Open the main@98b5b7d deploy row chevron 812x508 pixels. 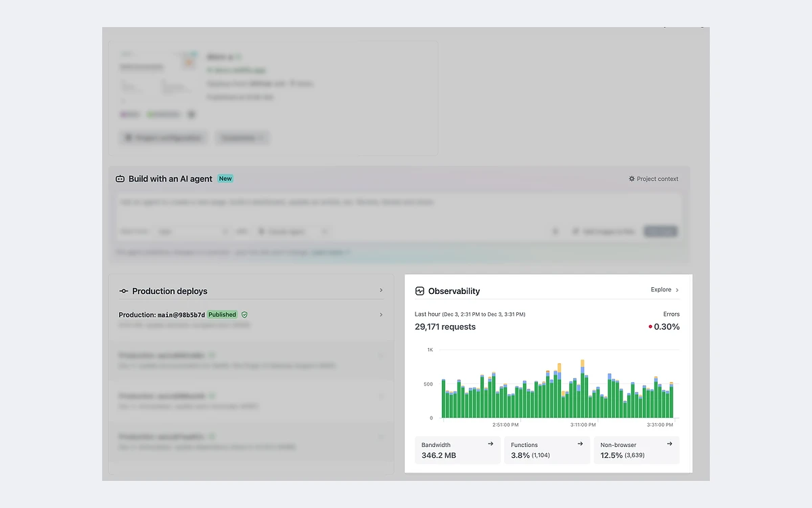click(381, 315)
